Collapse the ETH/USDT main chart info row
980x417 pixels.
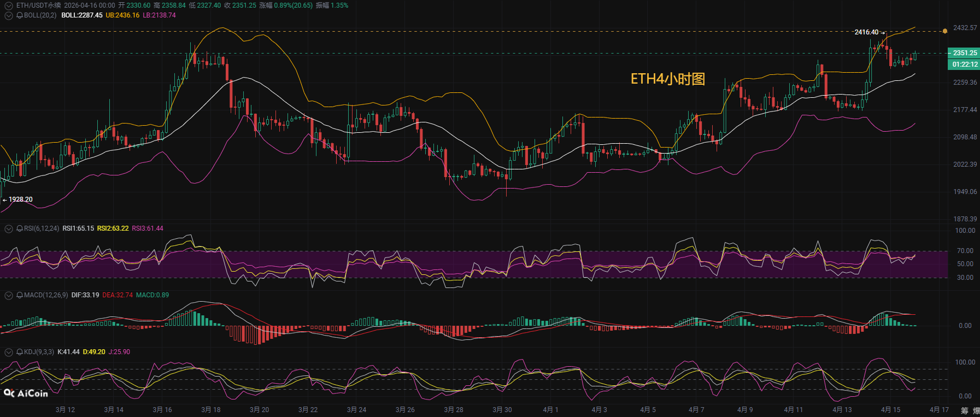8,5
